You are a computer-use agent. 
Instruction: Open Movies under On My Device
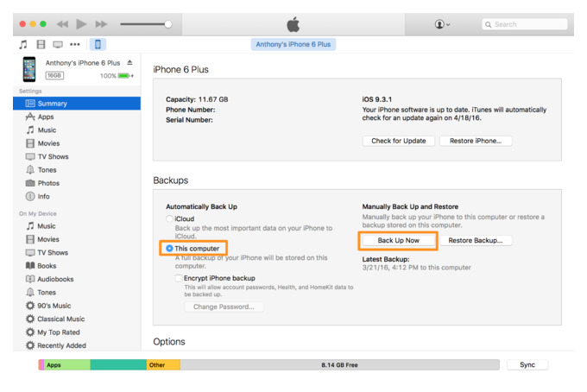(x=77, y=239)
